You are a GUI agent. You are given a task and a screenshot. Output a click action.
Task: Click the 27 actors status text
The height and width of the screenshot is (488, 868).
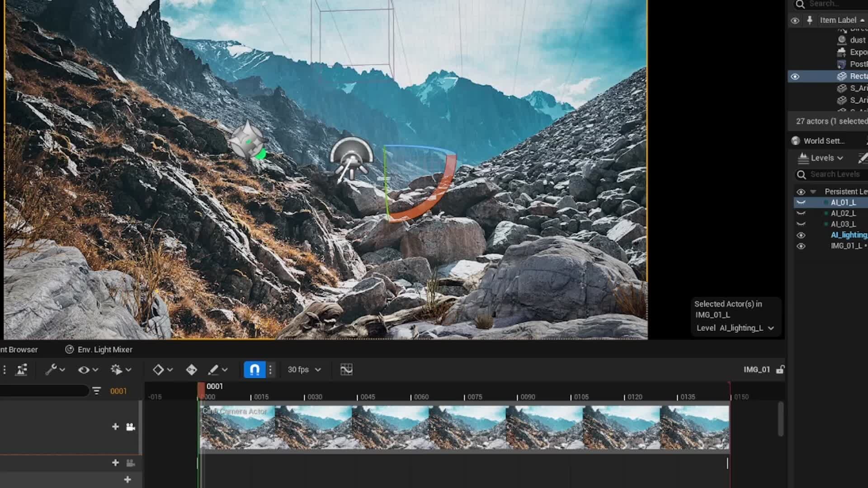831,121
